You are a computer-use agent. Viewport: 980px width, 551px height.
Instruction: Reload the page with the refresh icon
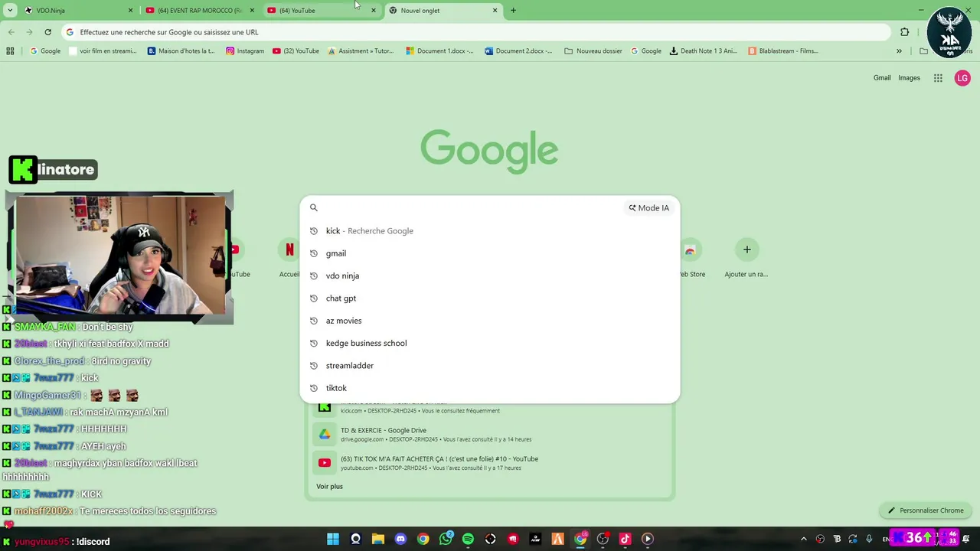(47, 32)
